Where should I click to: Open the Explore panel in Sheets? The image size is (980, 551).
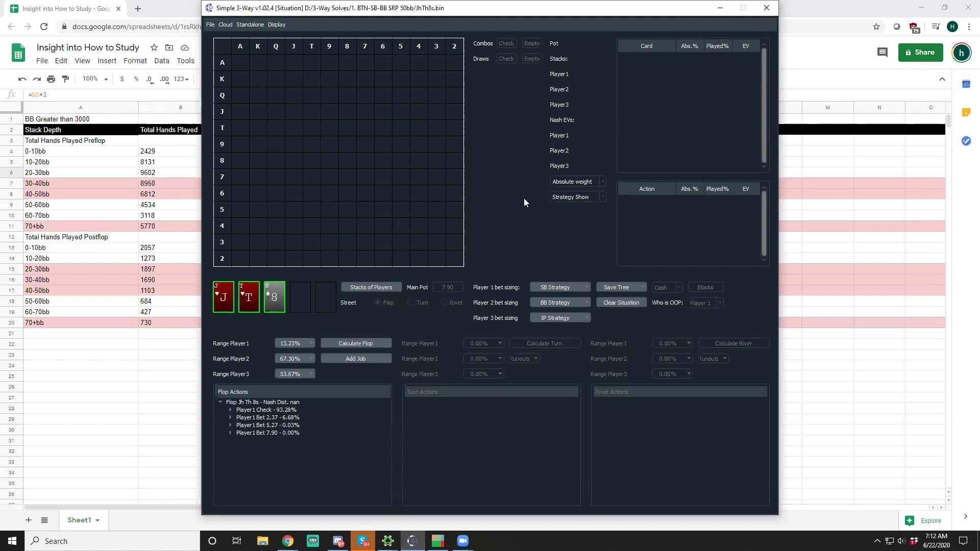point(926,520)
